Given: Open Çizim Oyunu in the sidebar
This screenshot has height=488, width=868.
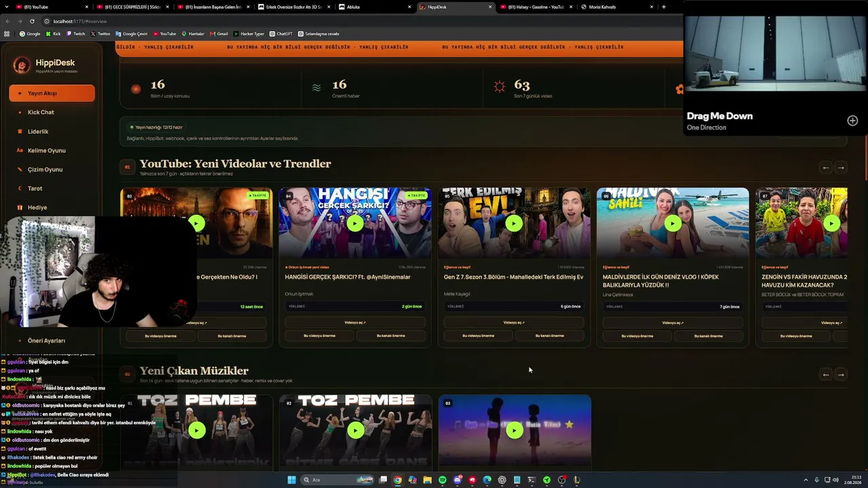Looking at the screenshot, I should click(52, 169).
